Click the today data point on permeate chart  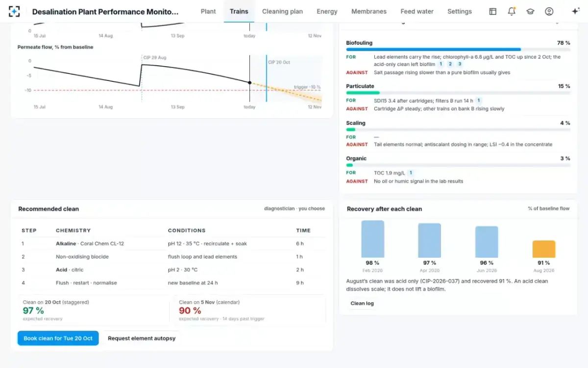(x=250, y=82)
